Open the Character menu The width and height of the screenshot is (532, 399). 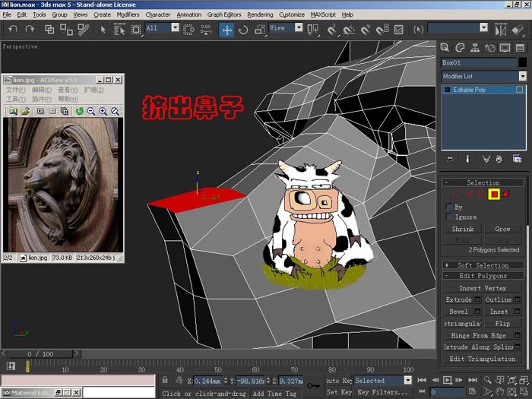click(x=158, y=14)
